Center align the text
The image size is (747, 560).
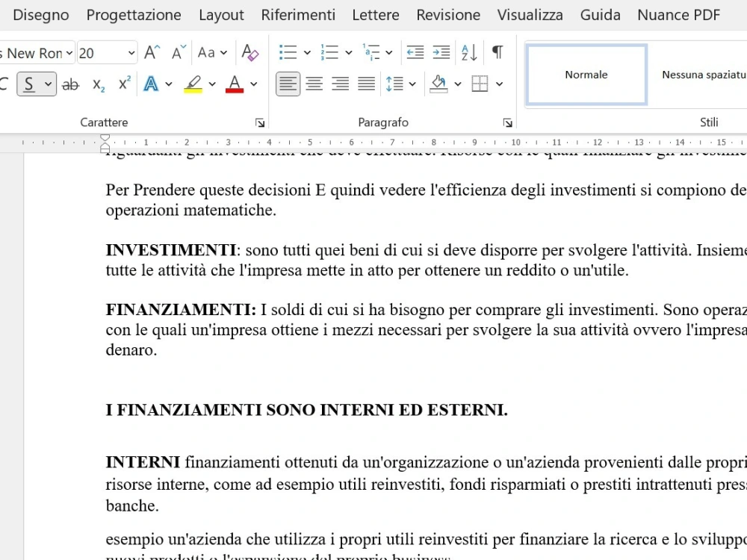point(314,84)
